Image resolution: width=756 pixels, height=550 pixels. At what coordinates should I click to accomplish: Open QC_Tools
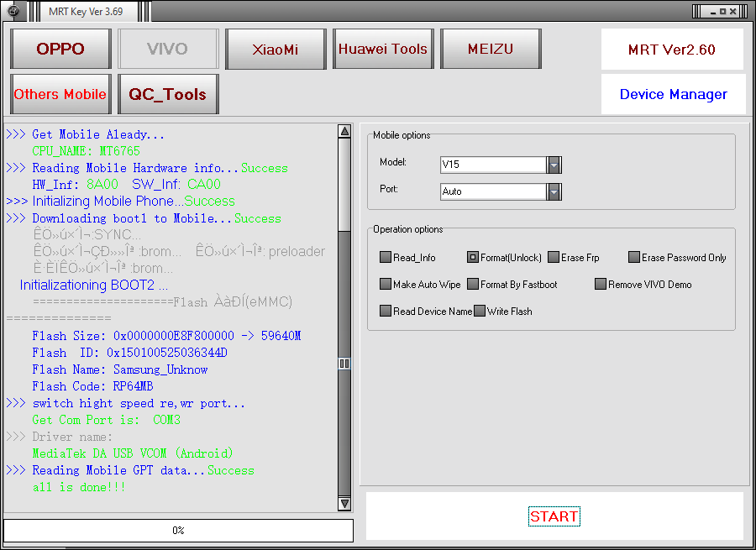[168, 94]
